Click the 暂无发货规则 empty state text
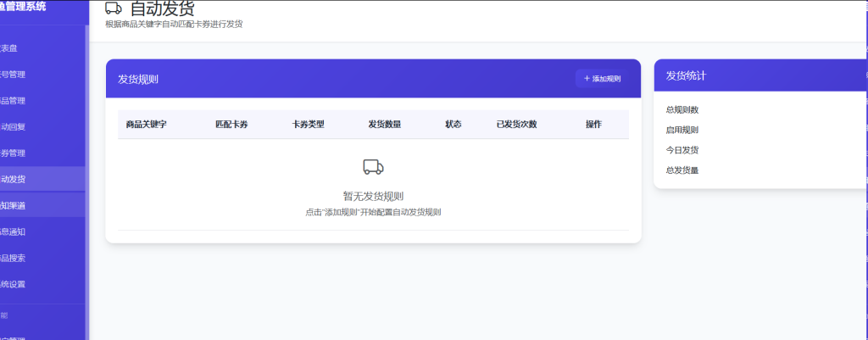 tap(373, 196)
